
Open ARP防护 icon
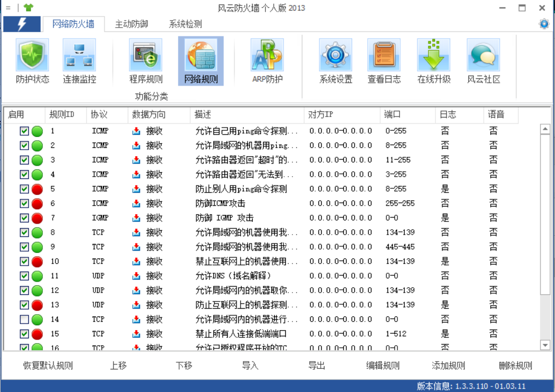coord(267,55)
